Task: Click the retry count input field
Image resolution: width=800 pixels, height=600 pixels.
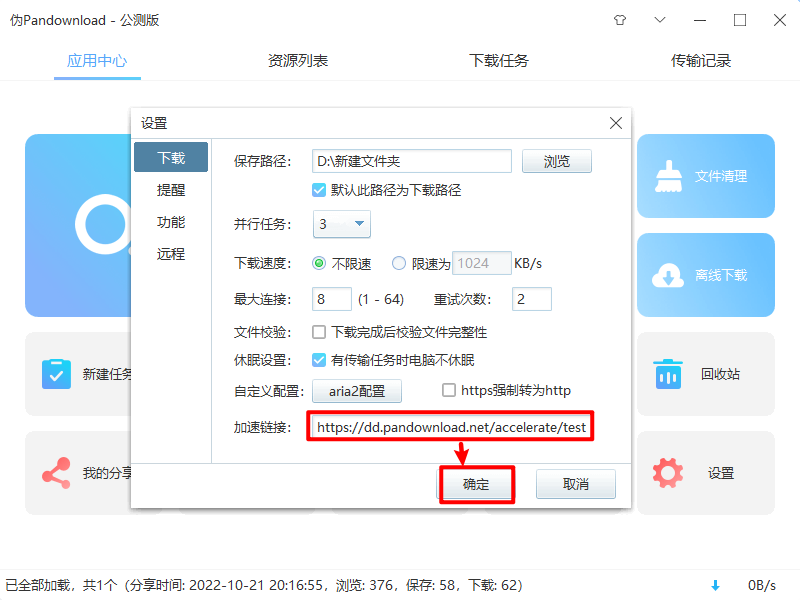Action: point(532,299)
